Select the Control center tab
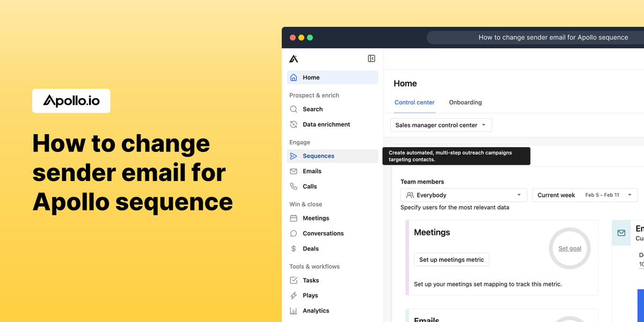644x322 pixels. pos(414,103)
